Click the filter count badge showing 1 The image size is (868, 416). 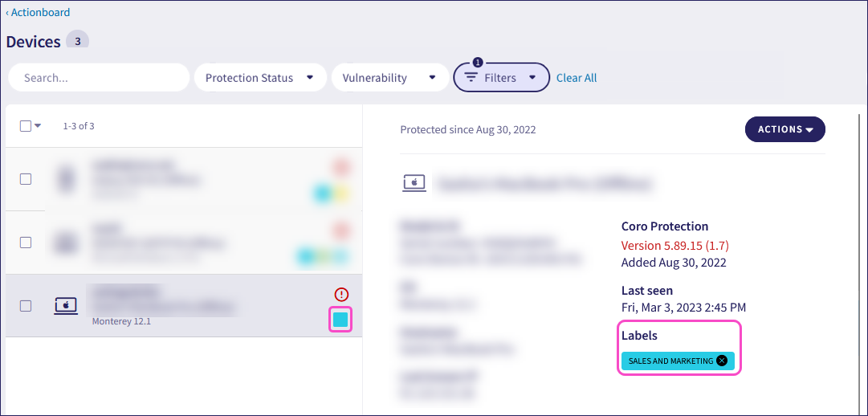tap(479, 63)
